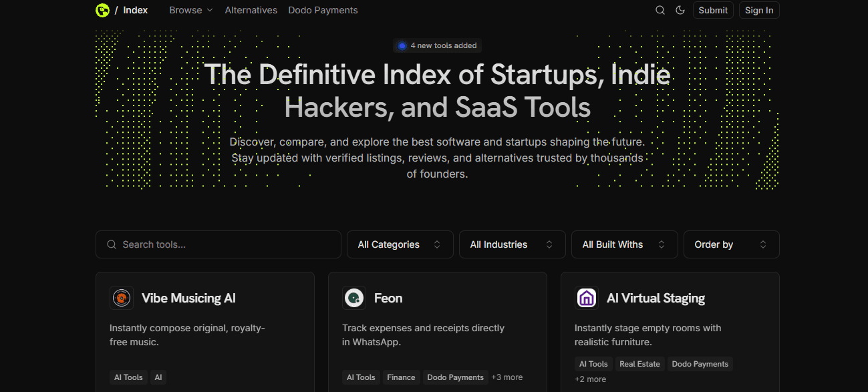868x392 pixels.
Task: Click description 'Track expenses and receipts directly in WhatsApp.'
Action: (424, 335)
